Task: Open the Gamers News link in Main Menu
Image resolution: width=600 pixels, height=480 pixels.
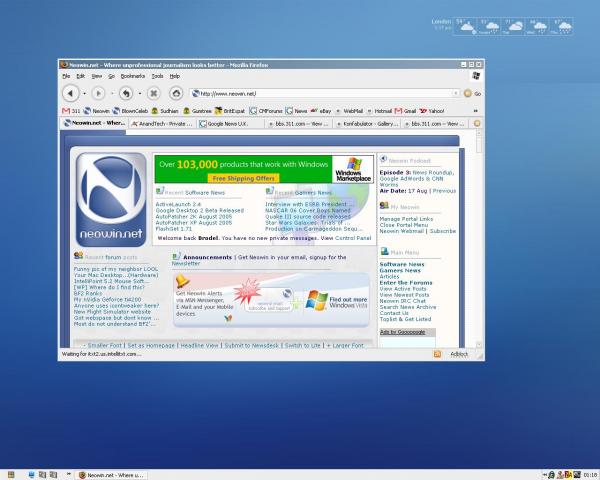Action: coord(400,270)
